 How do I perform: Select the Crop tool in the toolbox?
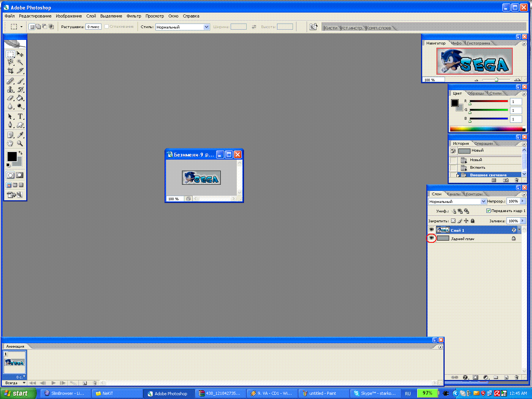(x=10, y=71)
